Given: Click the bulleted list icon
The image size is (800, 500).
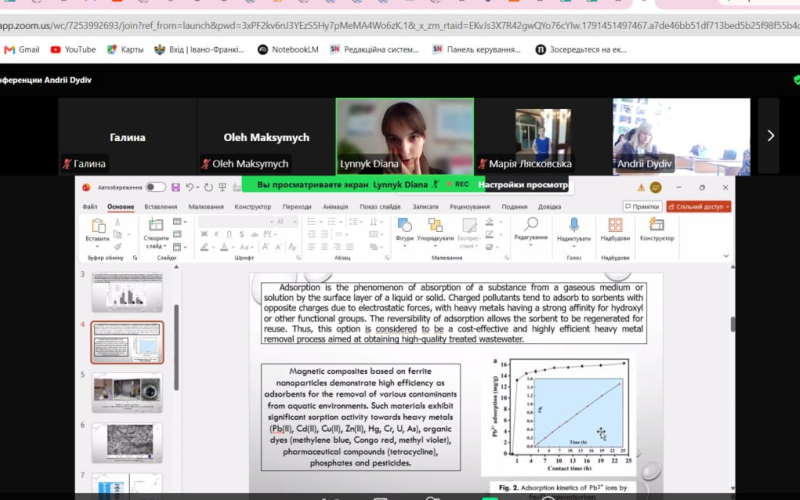Looking at the screenshot, I should coord(312,222).
